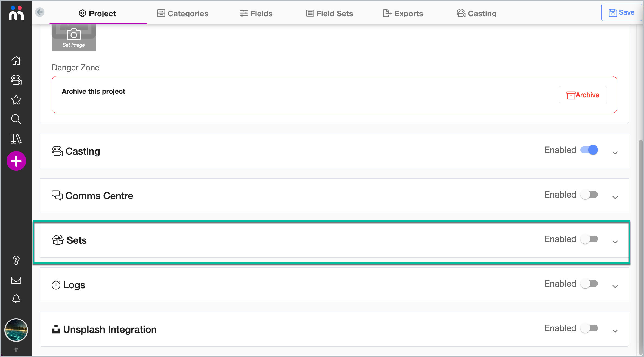644x357 pixels.
Task: Switch to the Categories tab
Action: [183, 13]
